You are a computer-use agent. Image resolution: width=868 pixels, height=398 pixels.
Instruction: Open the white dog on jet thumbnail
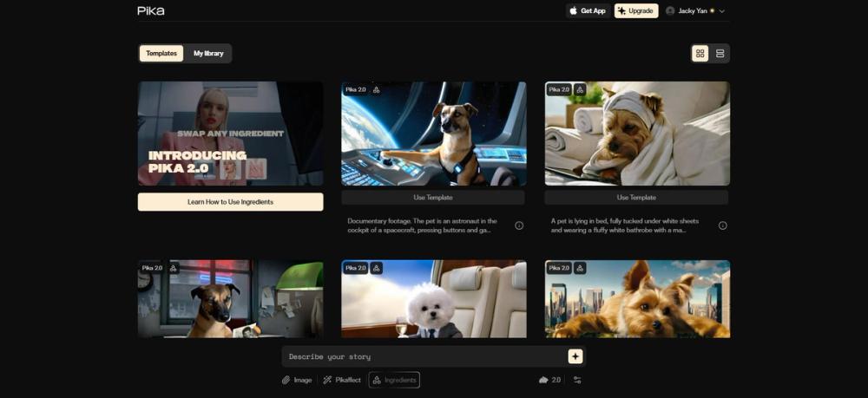(433, 298)
